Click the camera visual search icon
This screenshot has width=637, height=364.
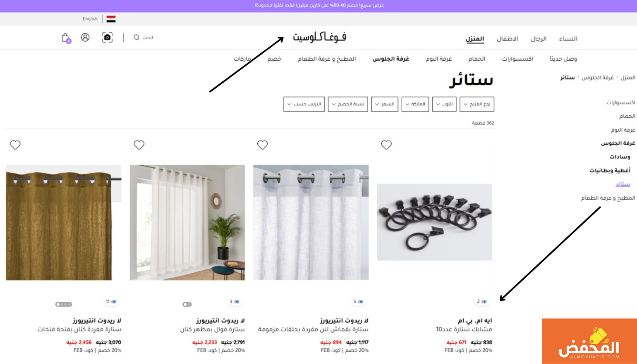[107, 37]
